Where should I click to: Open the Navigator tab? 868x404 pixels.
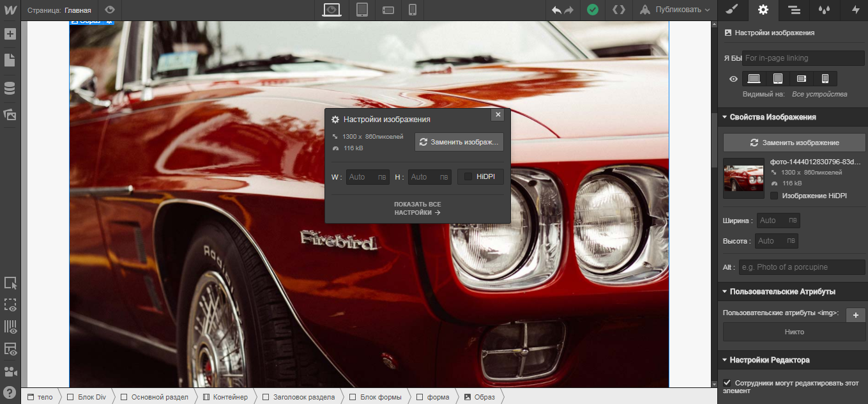point(794,10)
